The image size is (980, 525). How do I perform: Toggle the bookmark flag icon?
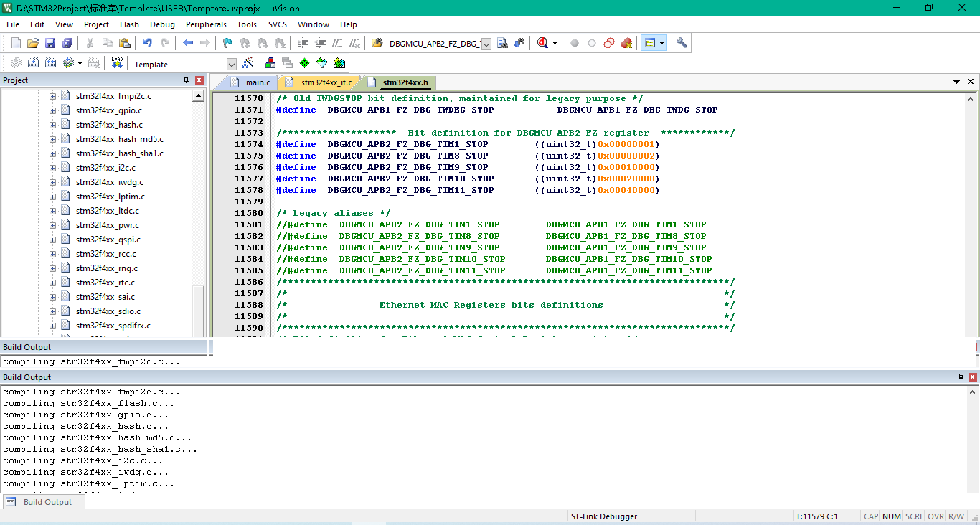point(227,43)
